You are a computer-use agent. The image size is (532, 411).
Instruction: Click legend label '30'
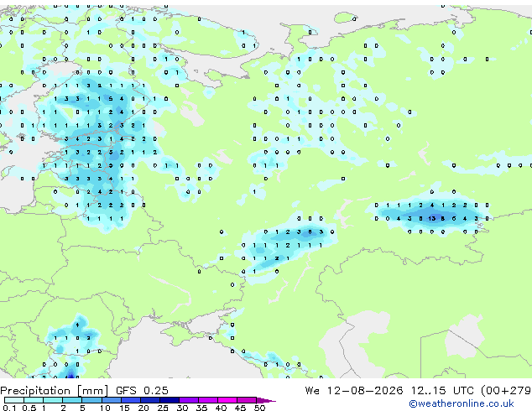tap(183, 408)
